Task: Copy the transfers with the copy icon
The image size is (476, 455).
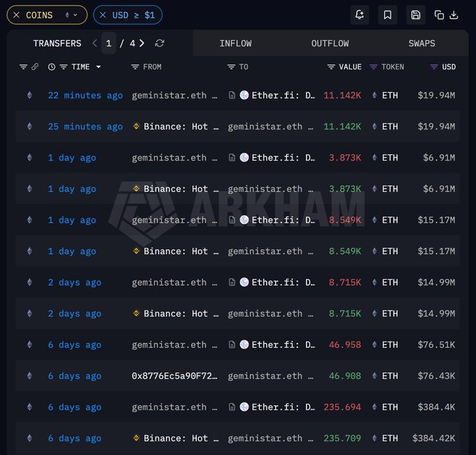Action: 439,15
